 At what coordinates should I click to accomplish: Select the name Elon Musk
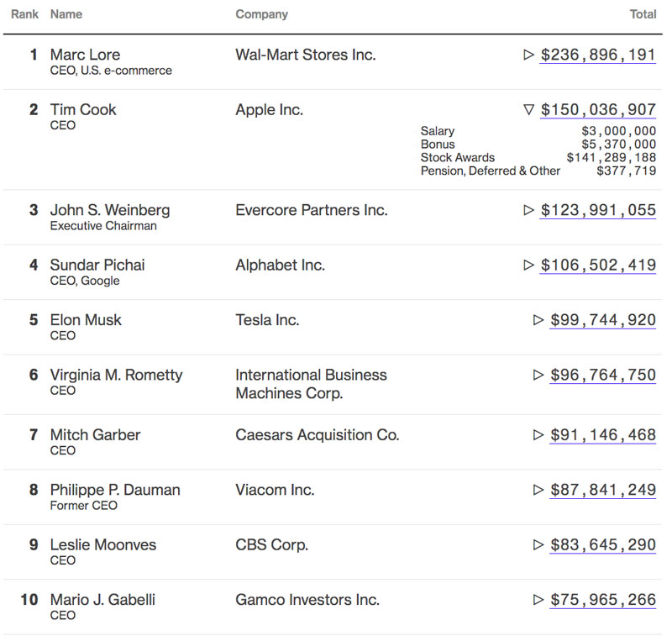86,320
